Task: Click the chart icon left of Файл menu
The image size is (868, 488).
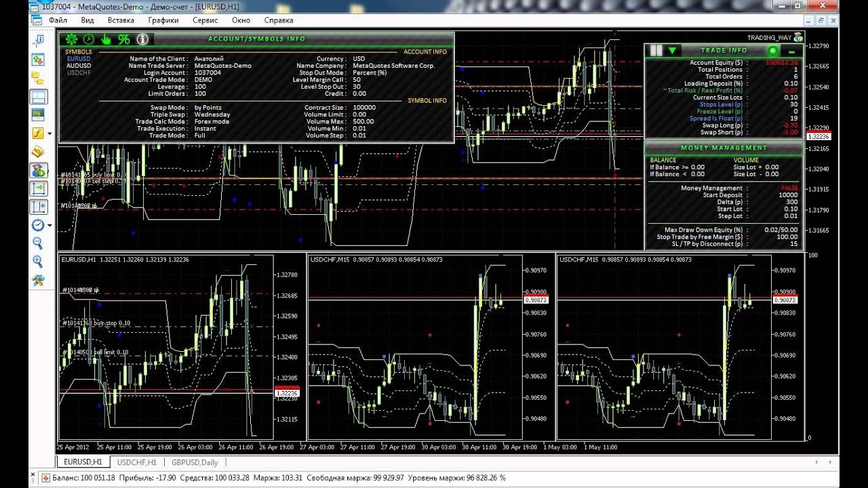Action: click(37, 20)
